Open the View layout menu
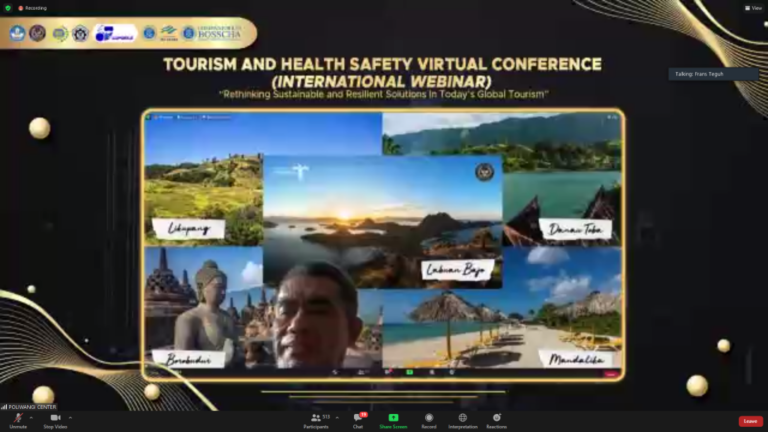 pyautogui.click(x=753, y=8)
